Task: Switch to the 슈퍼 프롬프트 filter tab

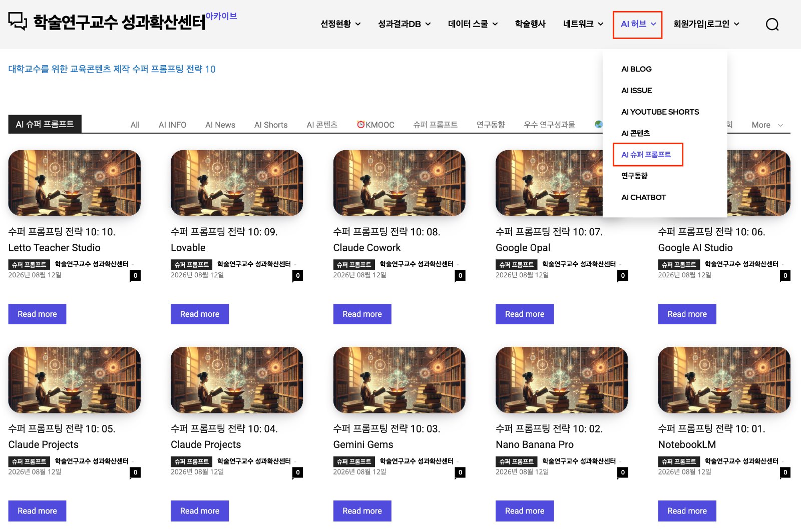Action: [x=435, y=125]
